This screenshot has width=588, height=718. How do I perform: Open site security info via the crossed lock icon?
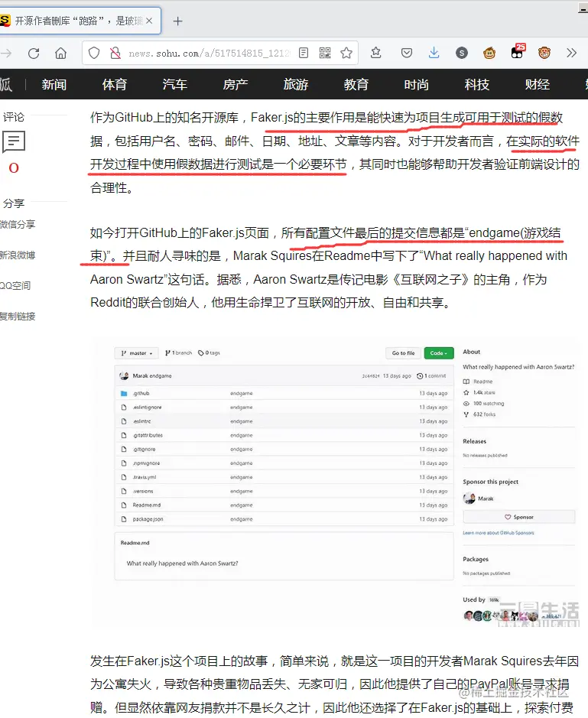[x=115, y=53]
